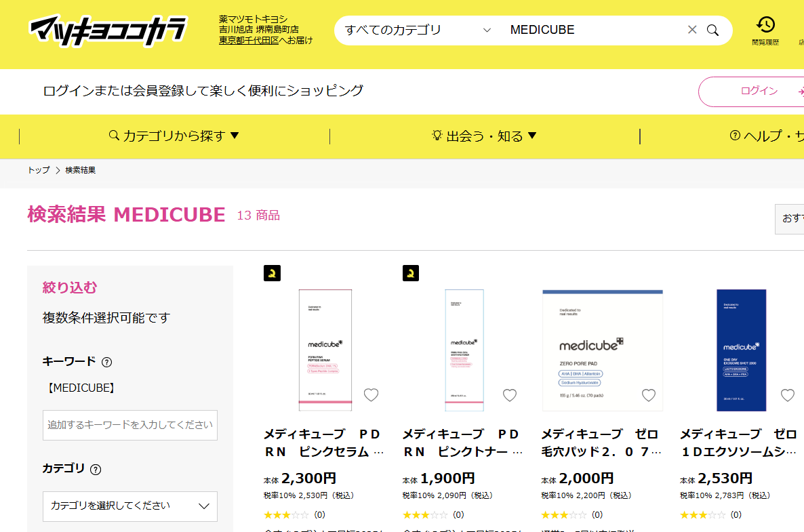Open the すべてのカテゴリ search dropdown
This screenshot has width=804, height=532.
(418, 30)
